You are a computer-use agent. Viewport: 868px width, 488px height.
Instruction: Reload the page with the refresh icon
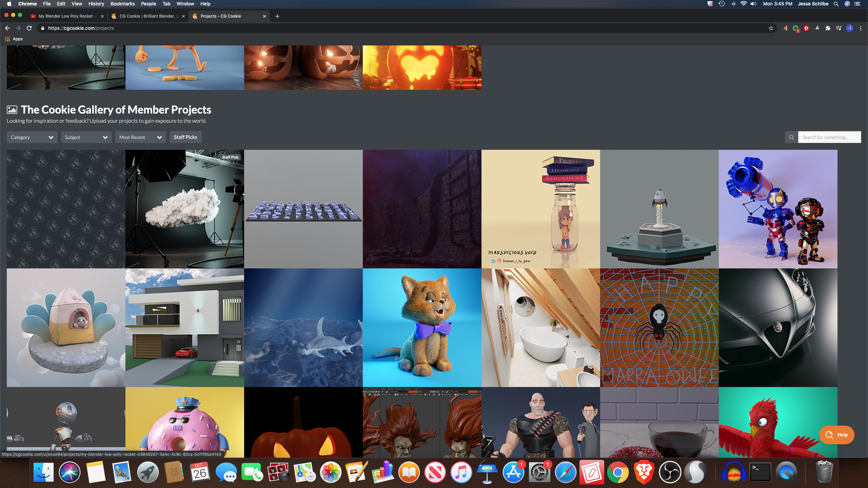tap(29, 28)
